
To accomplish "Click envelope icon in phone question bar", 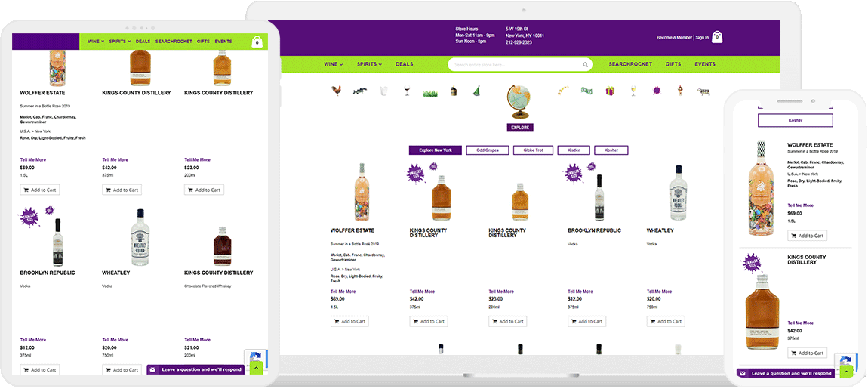I will (x=743, y=373).
